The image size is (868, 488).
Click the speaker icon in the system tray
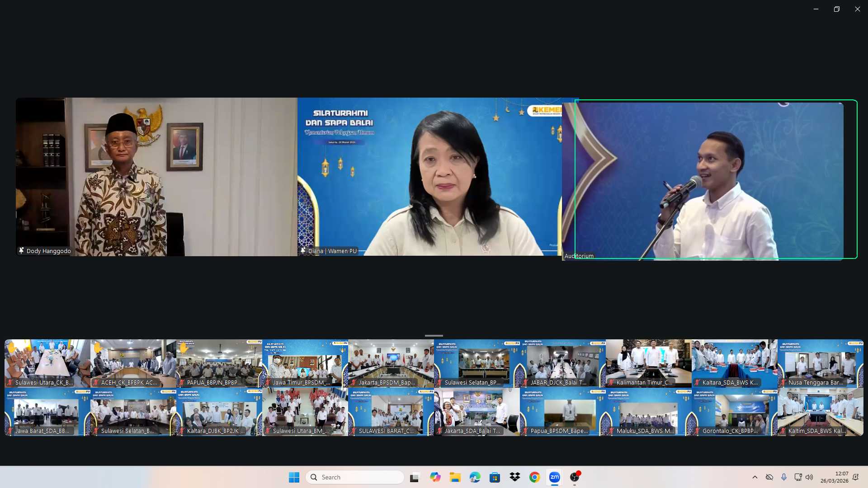pyautogui.click(x=809, y=477)
